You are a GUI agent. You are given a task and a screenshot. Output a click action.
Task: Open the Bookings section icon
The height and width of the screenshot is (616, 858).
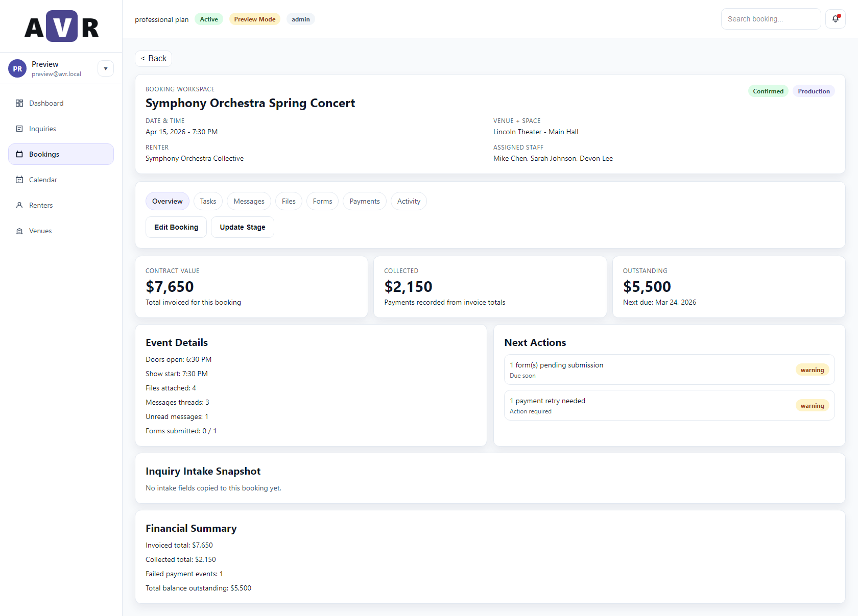coord(19,154)
